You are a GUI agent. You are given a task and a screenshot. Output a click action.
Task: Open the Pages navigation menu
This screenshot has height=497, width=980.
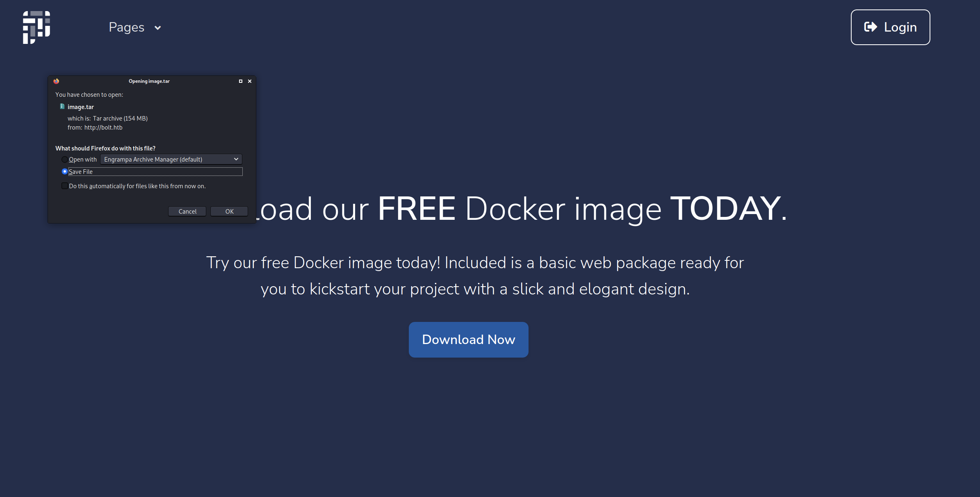click(126, 27)
